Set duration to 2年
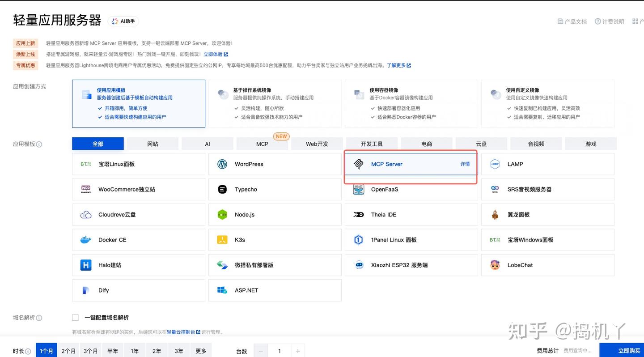The width and height of the screenshot is (644, 357). pos(157,351)
